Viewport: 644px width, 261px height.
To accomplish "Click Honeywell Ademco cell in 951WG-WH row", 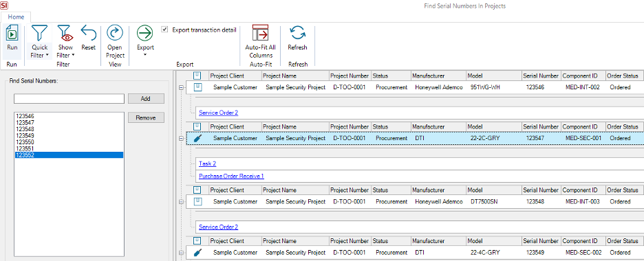I will click(438, 87).
